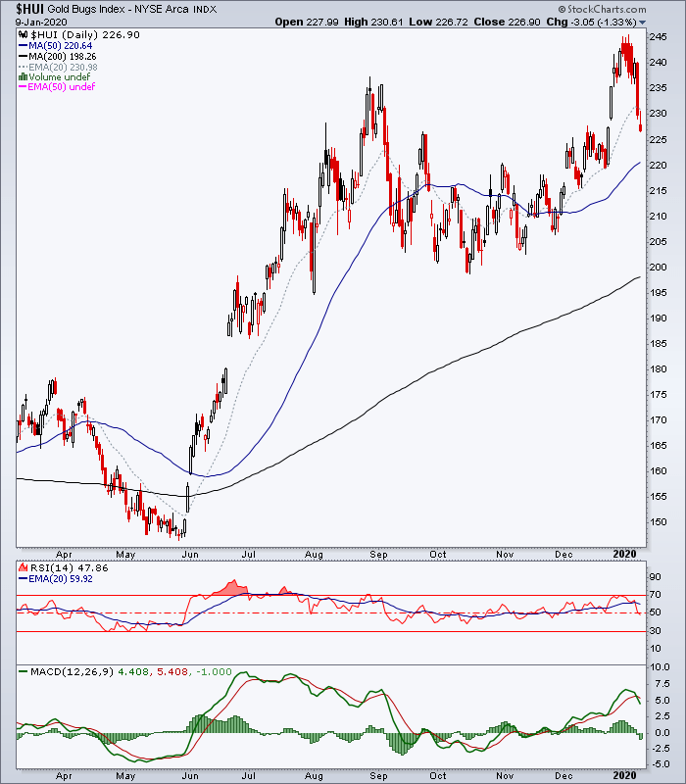Image resolution: width=686 pixels, height=784 pixels.
Task: Click the 4.408 MACD value
Action: (x=133, y=671)
